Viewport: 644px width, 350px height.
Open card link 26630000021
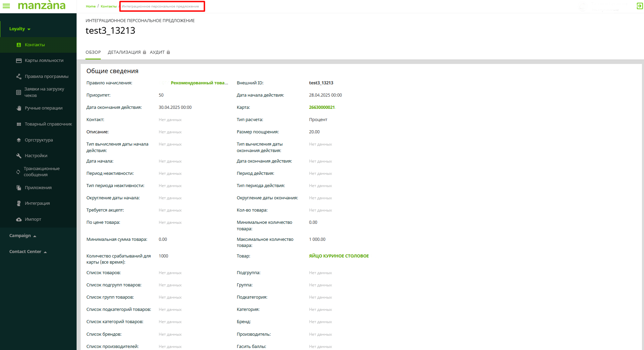pos(322,107)
